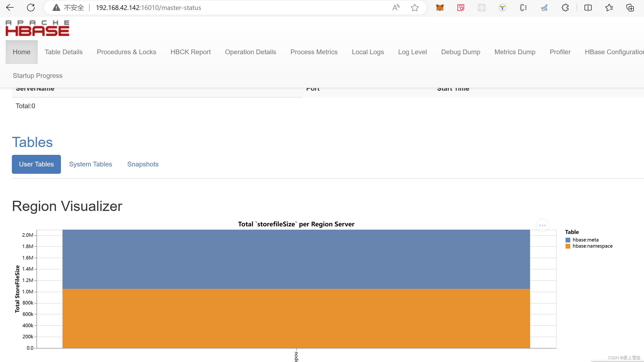Open Process Metrics page
The width and height of the screenshot is (644, 362).
click(x=314, y=52)
